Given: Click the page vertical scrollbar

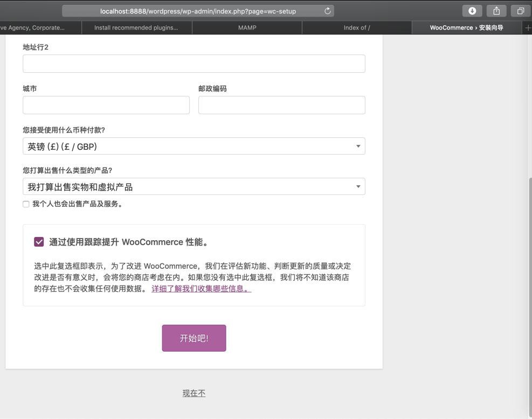Looking at the screenshot, I should coord(530,297).
